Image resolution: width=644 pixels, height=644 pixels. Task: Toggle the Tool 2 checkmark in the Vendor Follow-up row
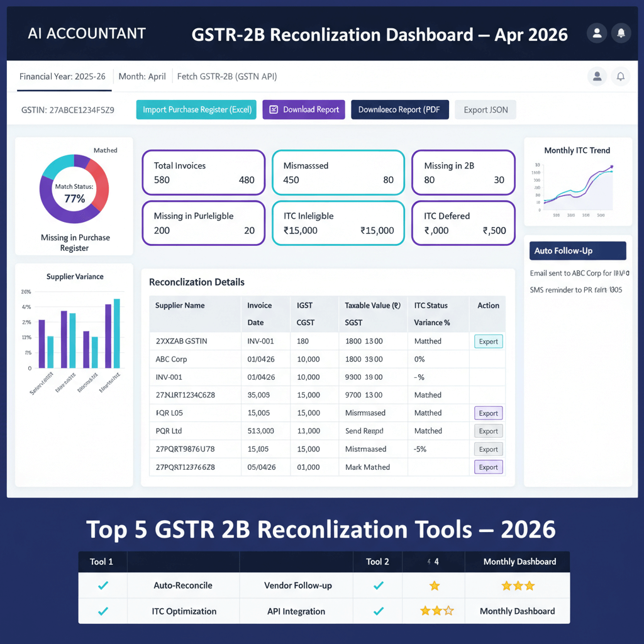tap(377, 586)
